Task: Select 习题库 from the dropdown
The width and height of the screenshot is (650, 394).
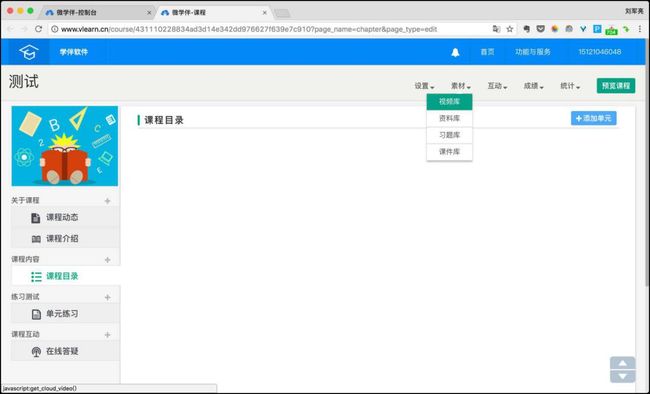Action: pyautogui.click(x=449, y=135)
